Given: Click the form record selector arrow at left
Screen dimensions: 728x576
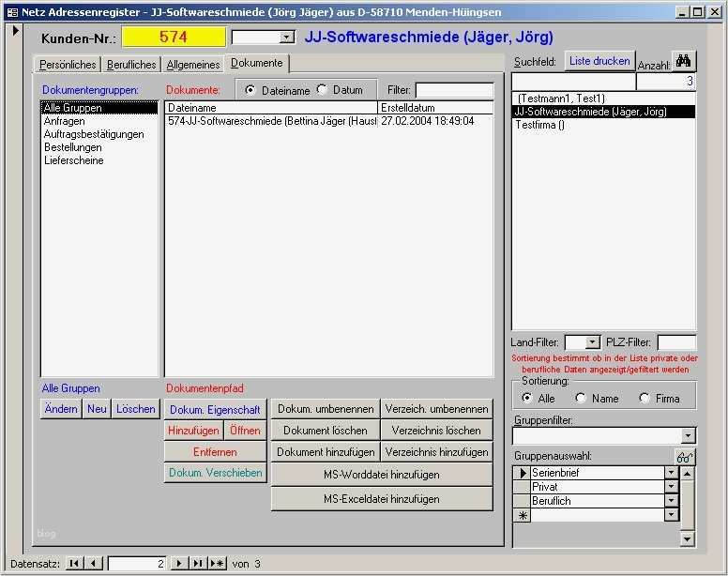Looking at the screenshot, I should [x=15, y=31].
